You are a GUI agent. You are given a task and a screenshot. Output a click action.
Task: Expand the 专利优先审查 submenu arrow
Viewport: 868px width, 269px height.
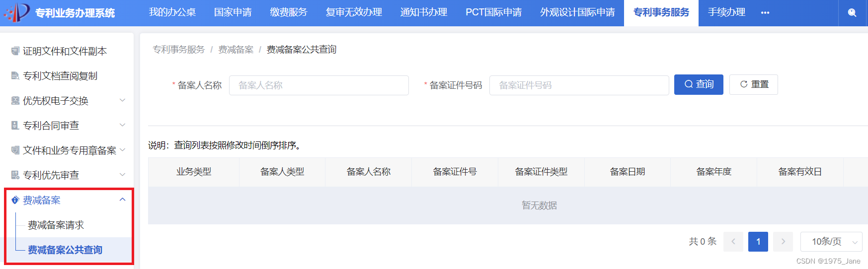pos(123,175)
